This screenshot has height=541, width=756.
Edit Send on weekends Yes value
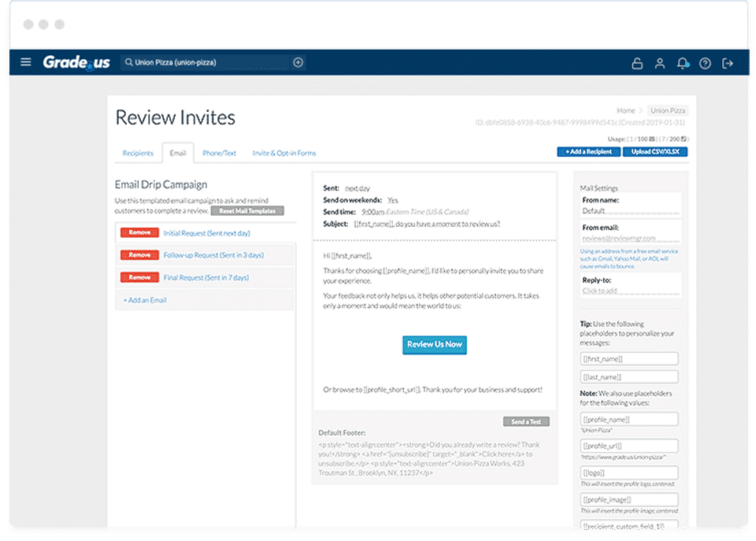[393, 200]
